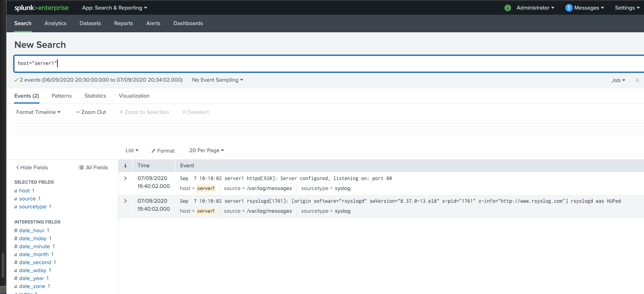The width and height of the screenshot is (644, 294).
Task: Hide the Fields sidebar
Action: pos(32,168)
